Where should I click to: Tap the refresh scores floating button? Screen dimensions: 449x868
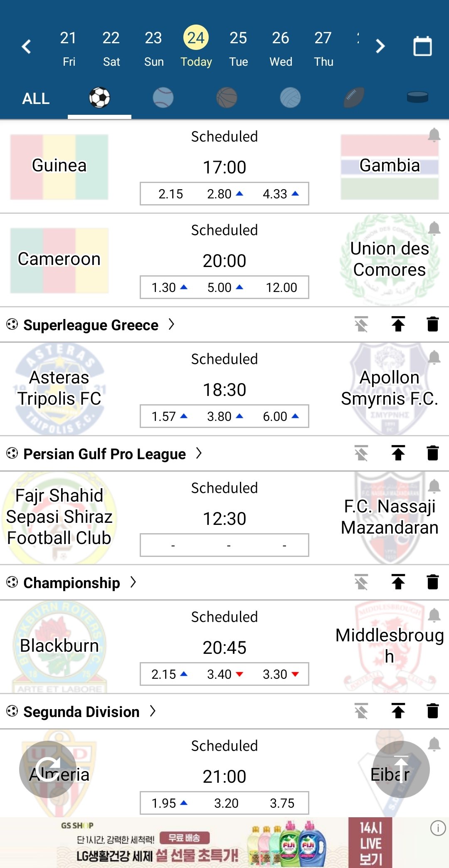48,769
